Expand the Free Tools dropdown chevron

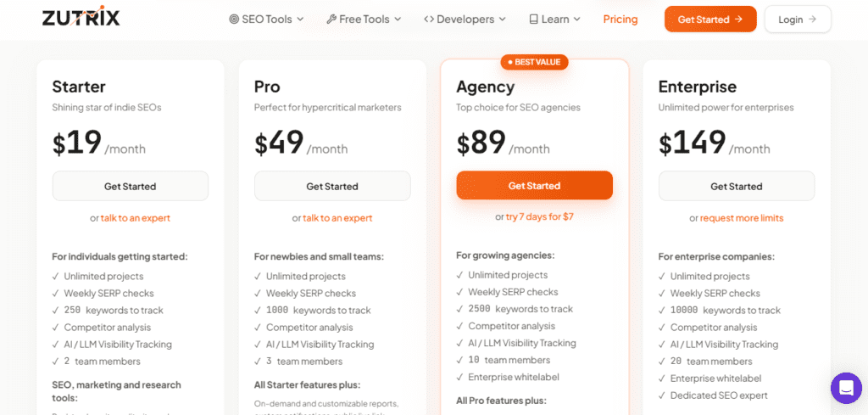coord(398,20)
